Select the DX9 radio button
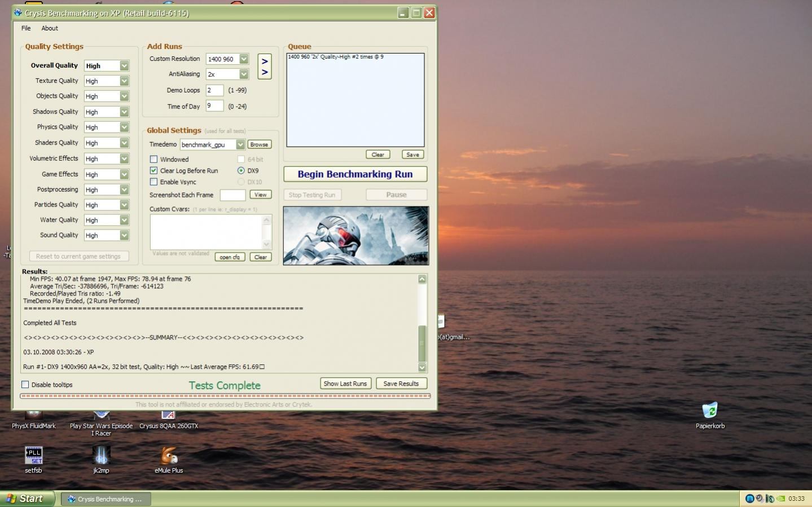The width and height of the screenshot is (812, 507). point(241,171)
